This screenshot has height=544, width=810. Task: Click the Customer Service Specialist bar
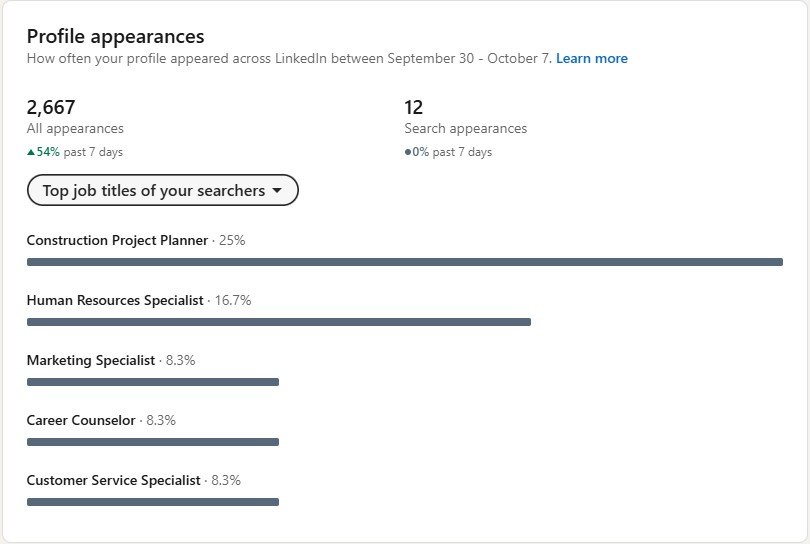(152, 502)
